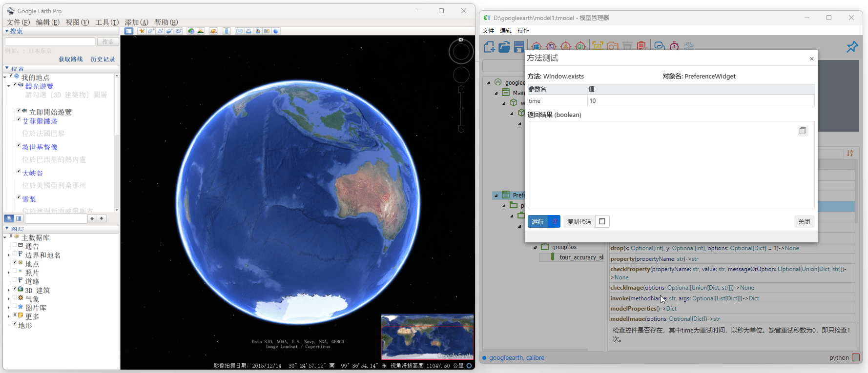Image resolution: width=868 pixels, height=373 pixels.
Task: Collapse the 图层 panel header
Action: pyautogui.click(x=61, y=229)
